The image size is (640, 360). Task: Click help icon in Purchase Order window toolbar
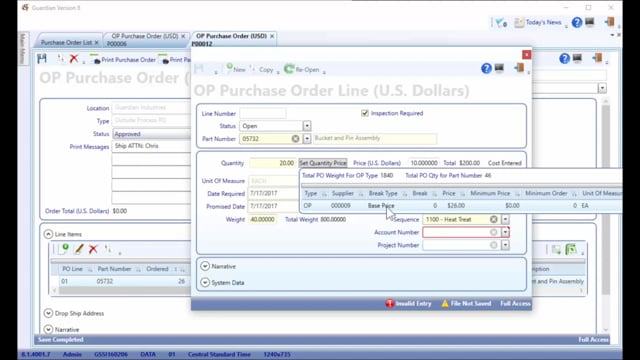tap(564, 59)
